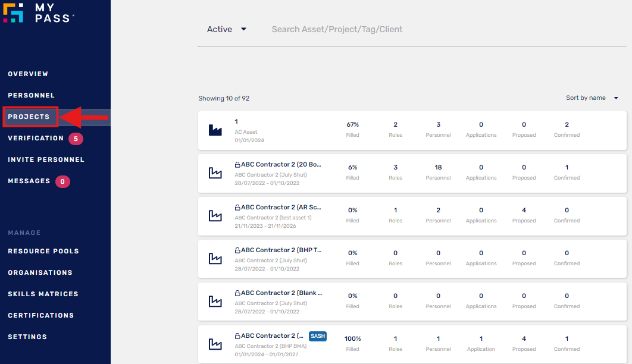Click the Verification badge showing 5
The height and width of the screenshot is (364, 632).
pos(76,139)
